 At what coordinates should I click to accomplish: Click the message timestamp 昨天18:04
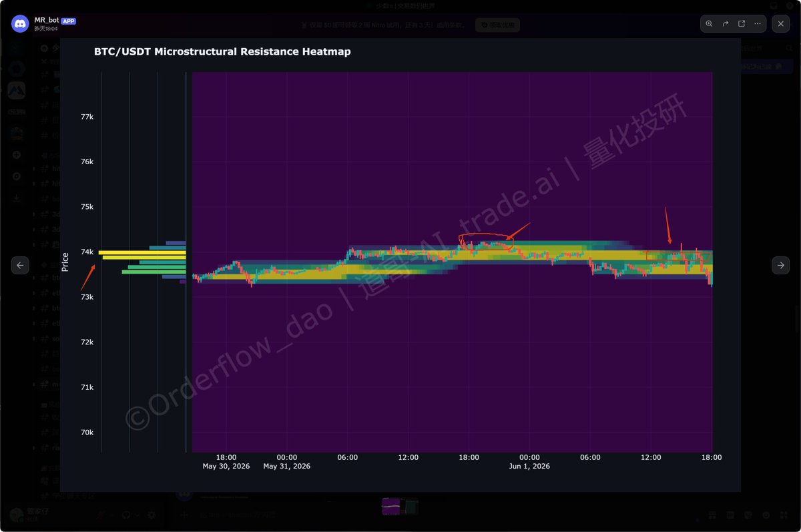(x=46, y=29)
